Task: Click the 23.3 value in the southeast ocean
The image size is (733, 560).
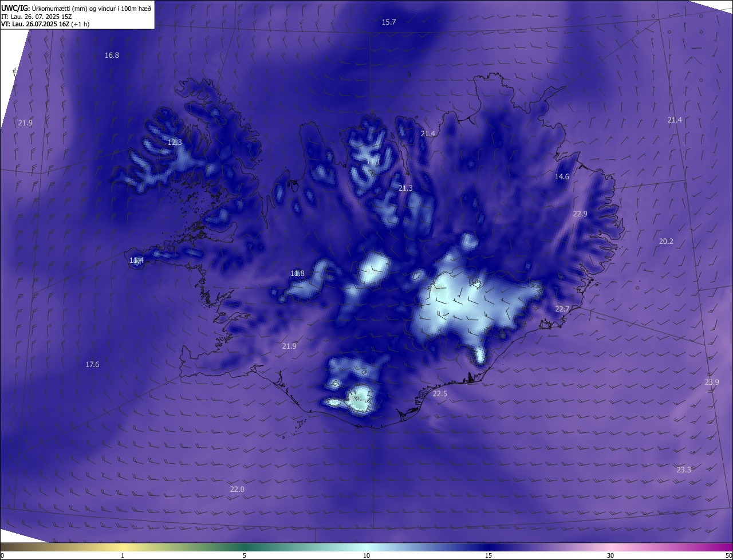Action: coord(684,470)
